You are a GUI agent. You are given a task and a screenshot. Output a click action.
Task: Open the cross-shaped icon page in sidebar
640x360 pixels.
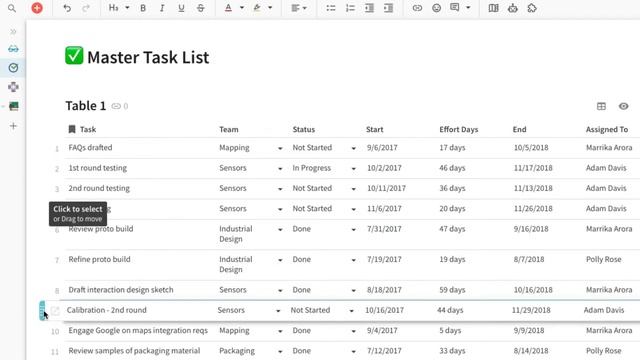point(13,87)
